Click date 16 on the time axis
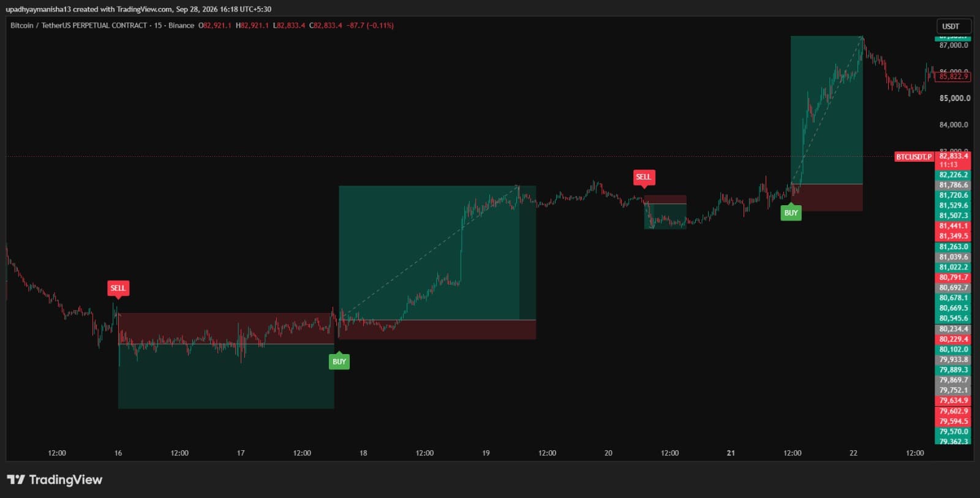This screenshot has height=498, width=980. point(118,453)
